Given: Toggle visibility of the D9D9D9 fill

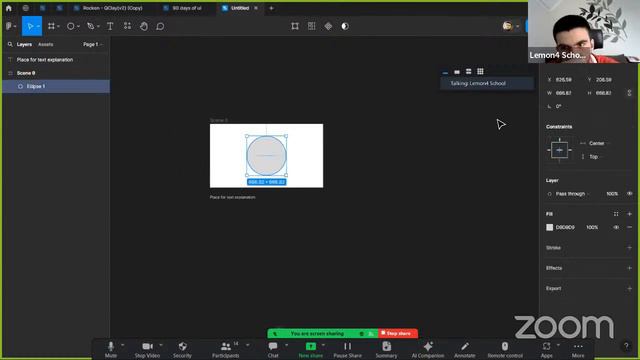Looking at the screenshot, I should tap(616, 227).
